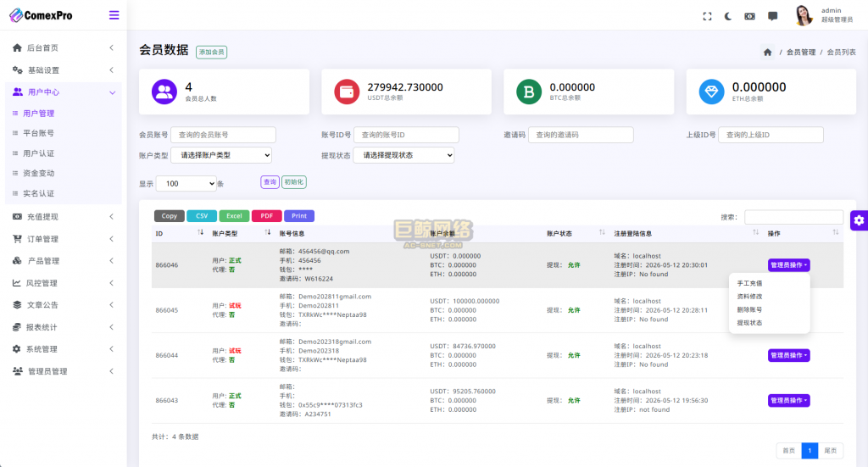The image size is (868, 467).
Task: Sort by 账户类型 column arrows
Action: pos(267,233)
